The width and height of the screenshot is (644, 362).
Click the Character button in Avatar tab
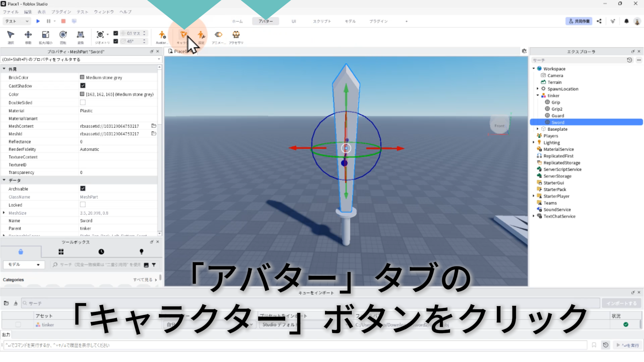(183, 35)
